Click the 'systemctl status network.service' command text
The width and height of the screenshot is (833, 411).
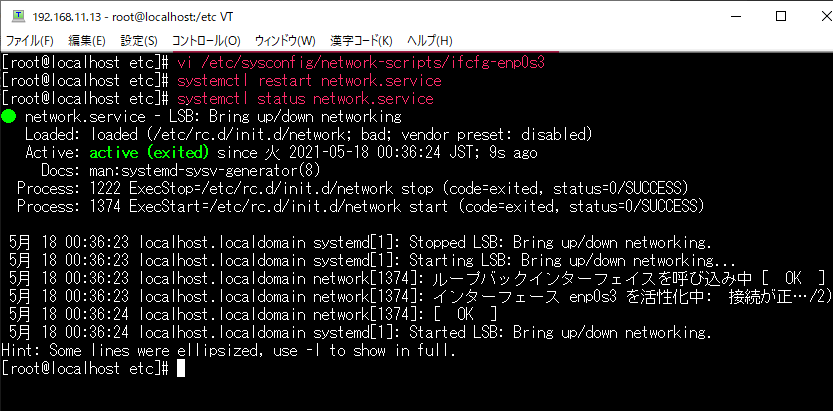tap(304, 98)
